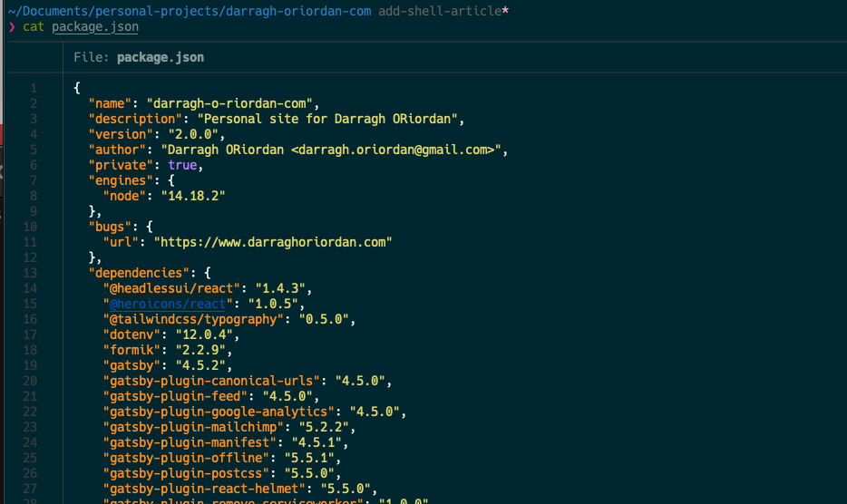847x504 pixels.
Task: Click the "author" key
Action: coord(117,150)
